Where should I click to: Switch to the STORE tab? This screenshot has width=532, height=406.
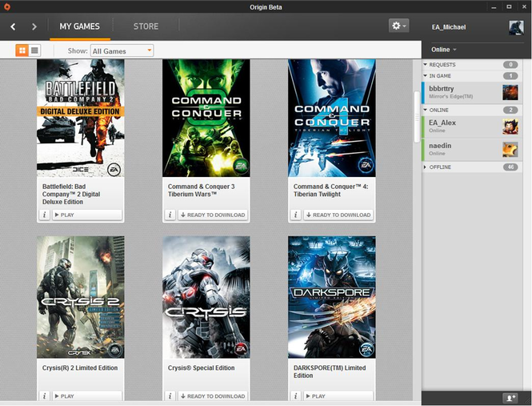point(146,26)
